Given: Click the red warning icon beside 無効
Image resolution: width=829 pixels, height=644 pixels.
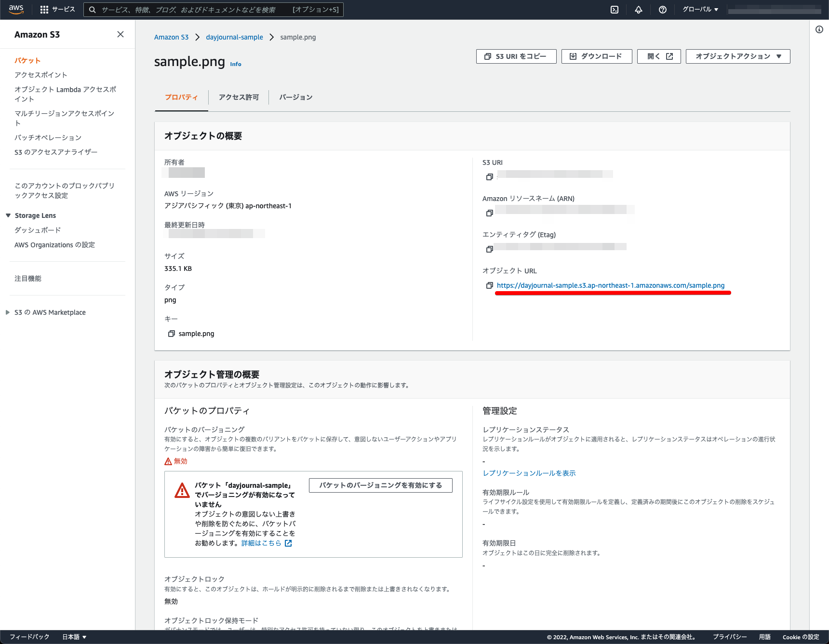Looking at the screenshot, I should pyautogui.click(x=168, y=461).
